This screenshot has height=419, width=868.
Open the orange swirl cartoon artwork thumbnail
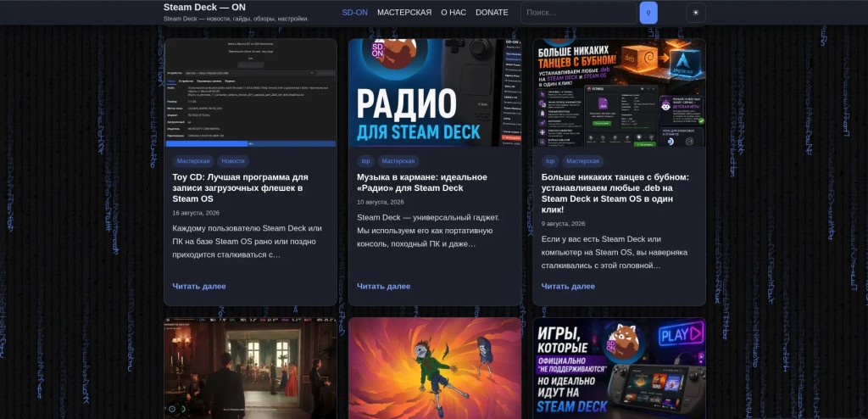[x=435, y=368]
